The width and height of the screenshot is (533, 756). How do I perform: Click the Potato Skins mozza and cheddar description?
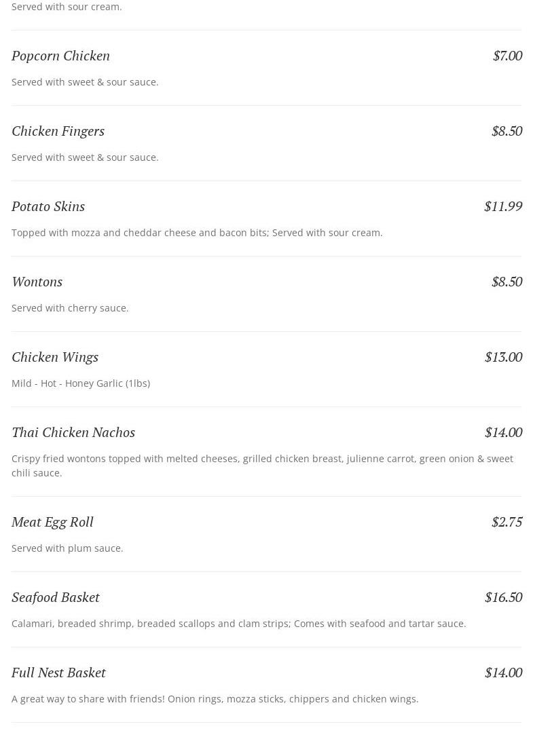[197, 233]
